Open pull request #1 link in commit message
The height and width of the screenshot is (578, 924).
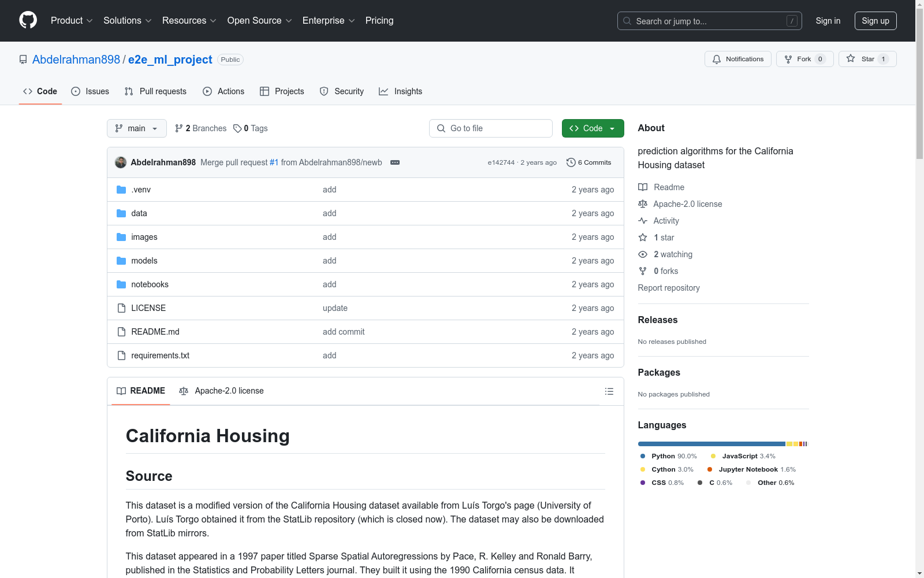pyautogui.click(x=274, y=162)
